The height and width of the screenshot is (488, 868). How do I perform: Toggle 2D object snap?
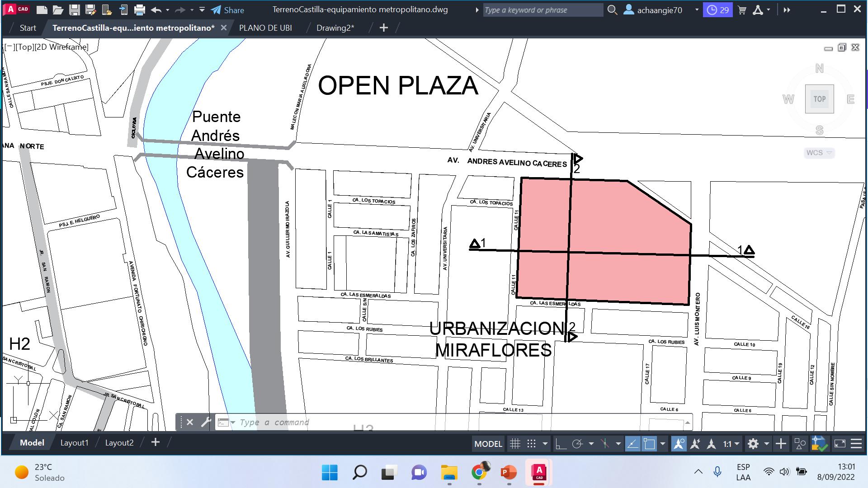point(649,444)
